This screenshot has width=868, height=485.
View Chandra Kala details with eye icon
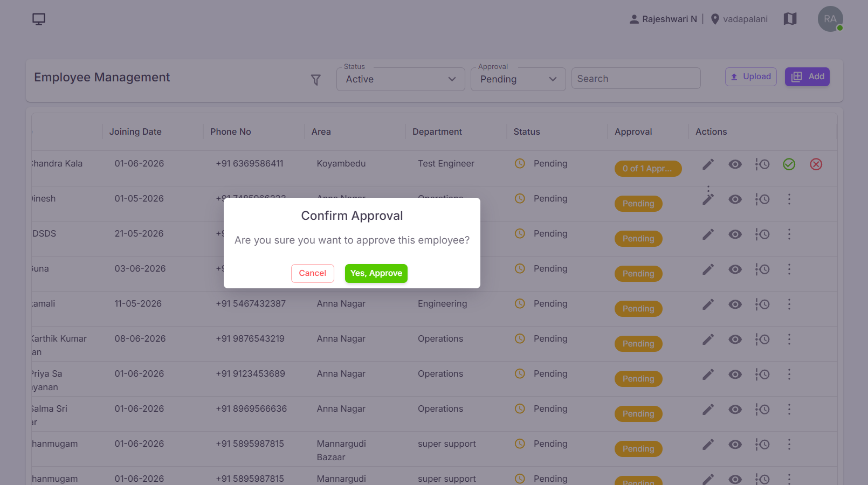(x=735, y=164)
